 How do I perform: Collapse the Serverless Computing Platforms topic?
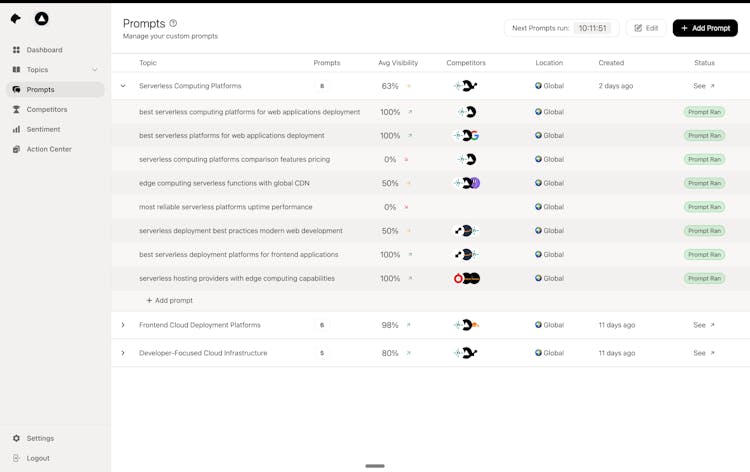[x=123, y=86]
